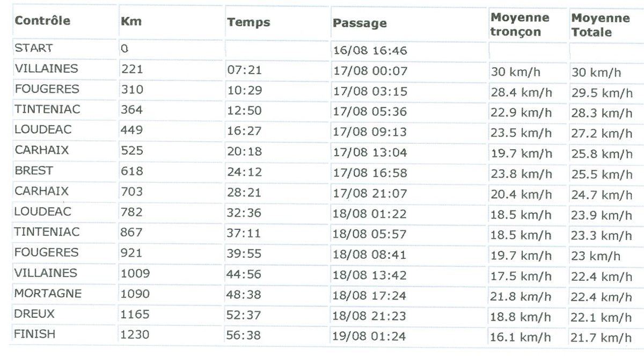Click the 21.7 km/h total average
Screen dimensions: 644x356
tap(602, 338)
